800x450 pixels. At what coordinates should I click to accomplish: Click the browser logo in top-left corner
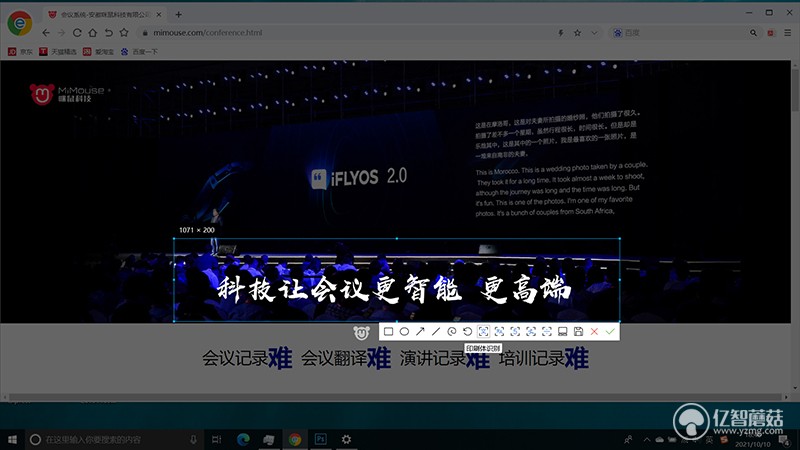click(x=20, y=23)
